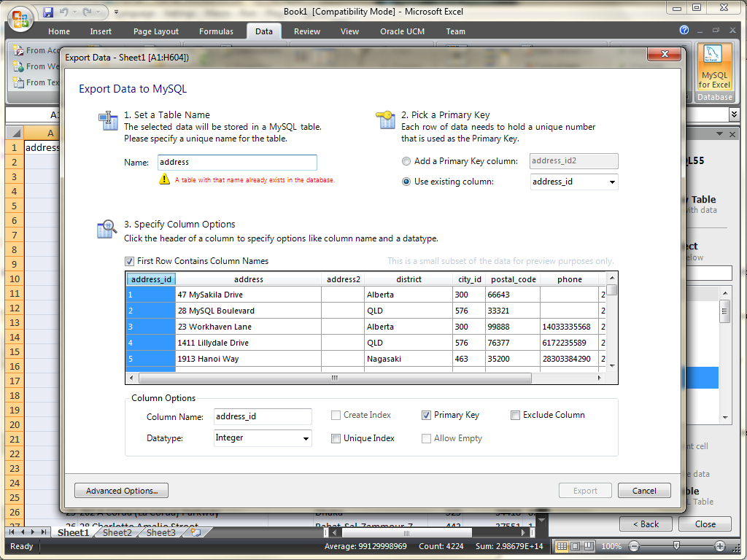Viewport: 747px width, 560px height.
Task: Select Page Layout view icon in status bar
Action: [x=574, y=546]
